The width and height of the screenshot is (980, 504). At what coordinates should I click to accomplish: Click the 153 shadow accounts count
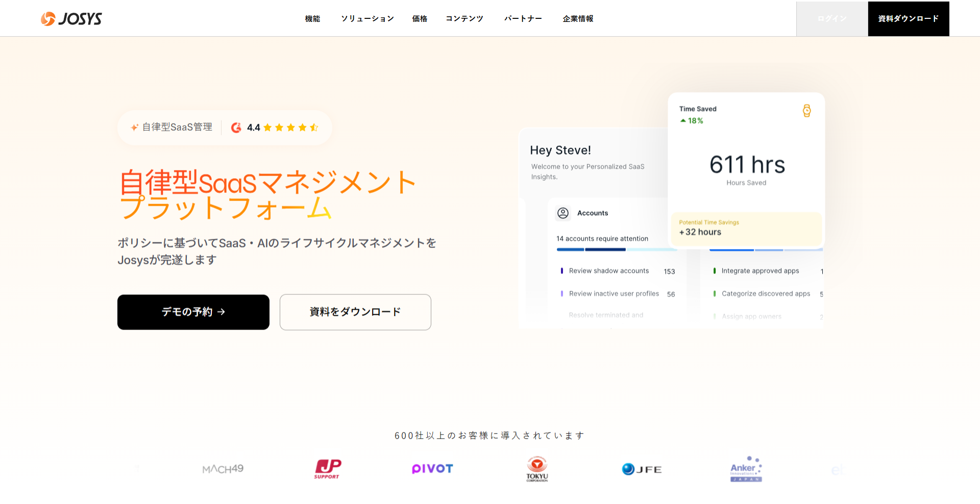click(x=669, y=272)
